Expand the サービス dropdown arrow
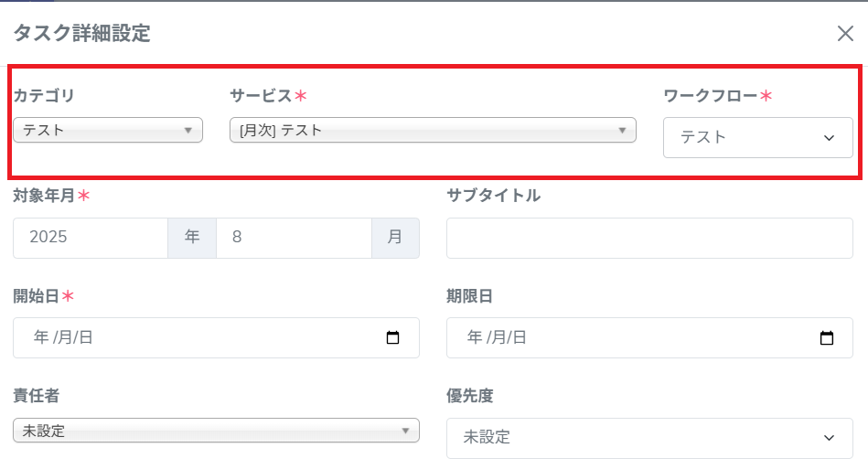Viewport: 868px width, 469px height. pyautogui.click(x=622, y=130)
